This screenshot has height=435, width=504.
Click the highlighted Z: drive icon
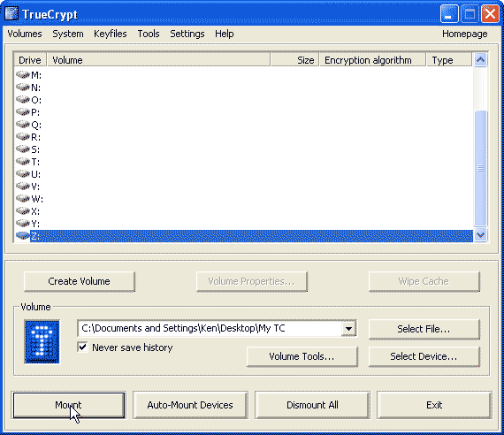(23, 236)
